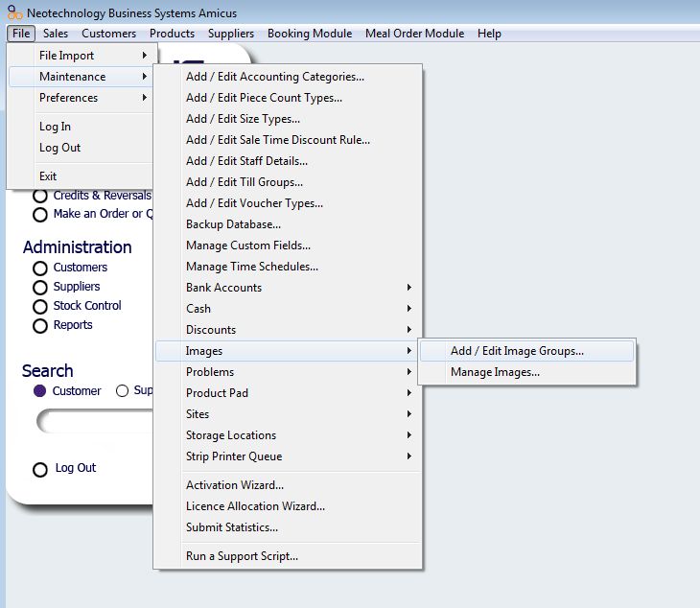Image resolution: width=700 pixels, height=608 pixels.
Task: Select Add / Edit Staff Details
Action: coord(288,161)
